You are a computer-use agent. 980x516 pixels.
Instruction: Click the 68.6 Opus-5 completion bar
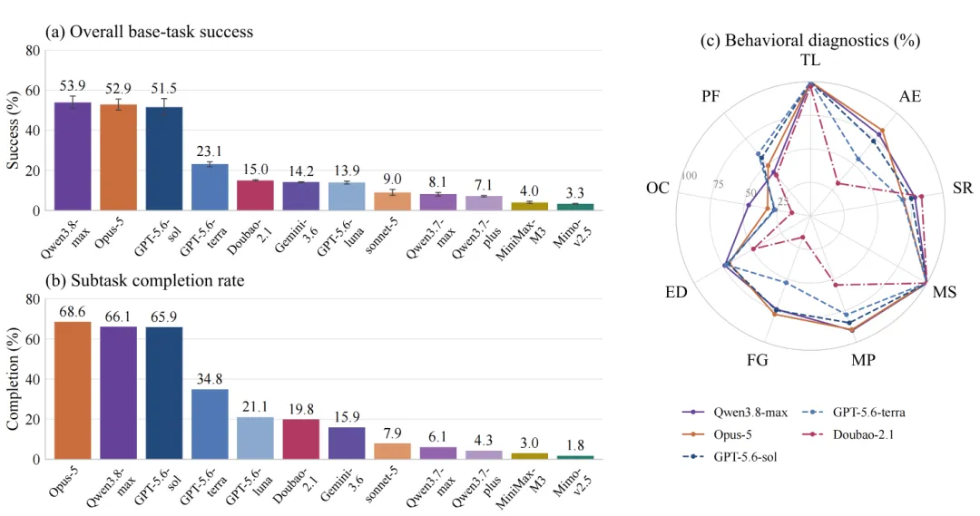click(x=73, y=391)
